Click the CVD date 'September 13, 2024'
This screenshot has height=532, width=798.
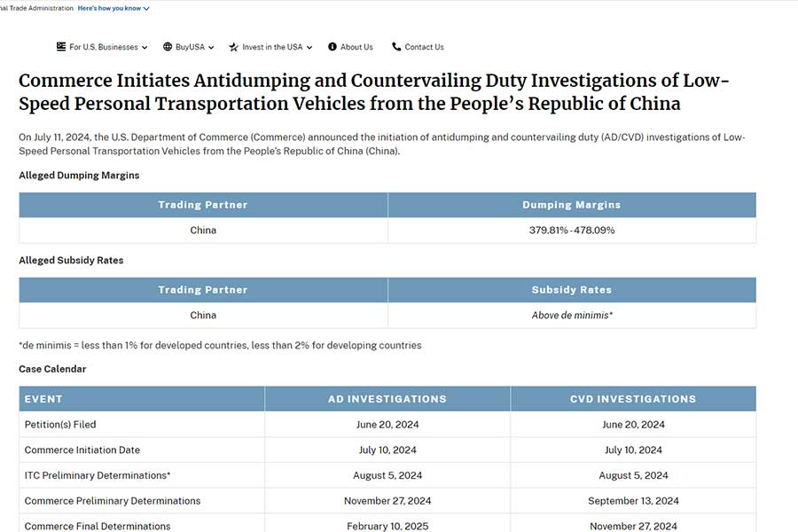[x=633, y=501]
